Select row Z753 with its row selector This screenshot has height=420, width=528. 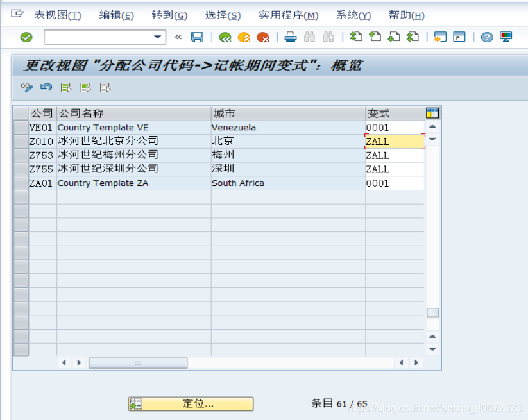(21, 155)
